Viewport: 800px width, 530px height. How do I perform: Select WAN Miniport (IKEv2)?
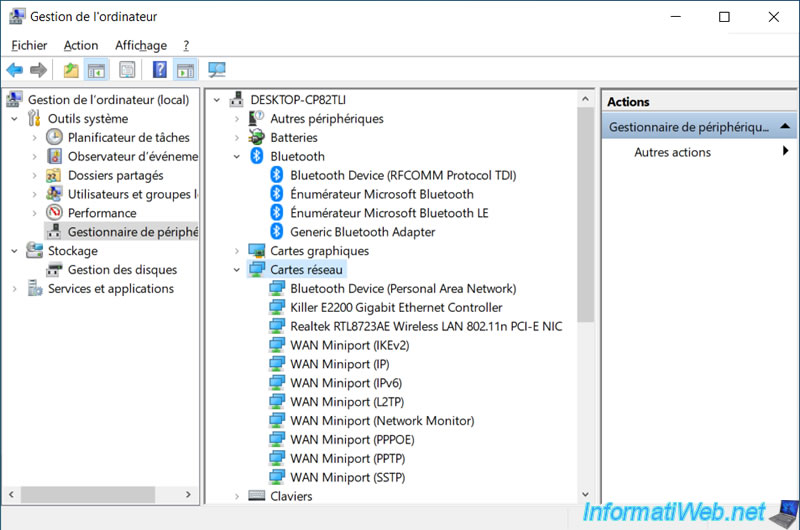(x=349, y=345)
